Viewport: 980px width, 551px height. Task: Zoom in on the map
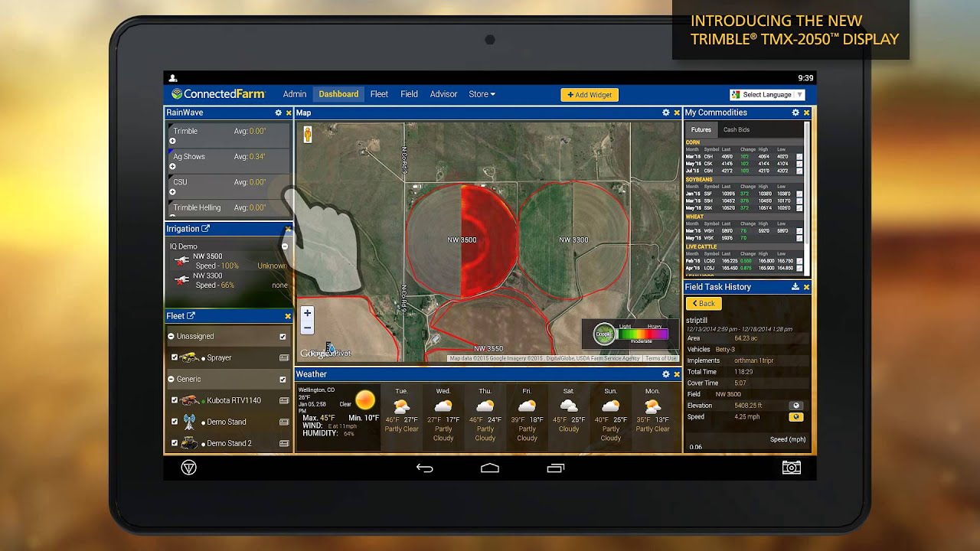tap(307, 312)
